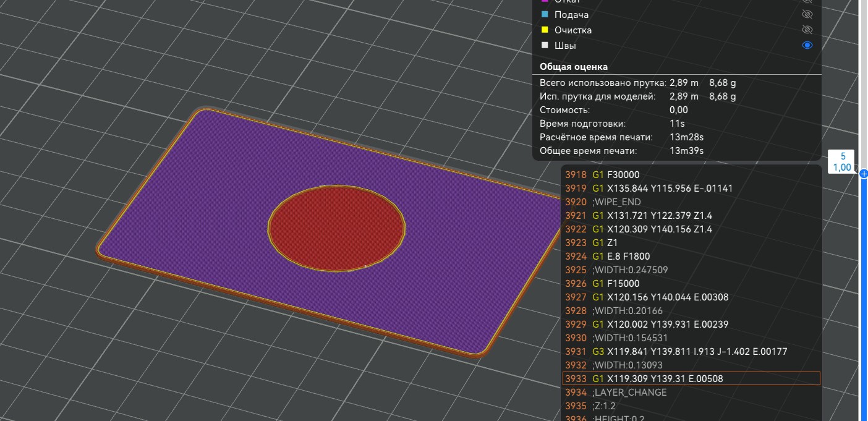Click the Общая оценка section header
The height and width of the screenshot is (421, 868).
[x=574, y=66]
